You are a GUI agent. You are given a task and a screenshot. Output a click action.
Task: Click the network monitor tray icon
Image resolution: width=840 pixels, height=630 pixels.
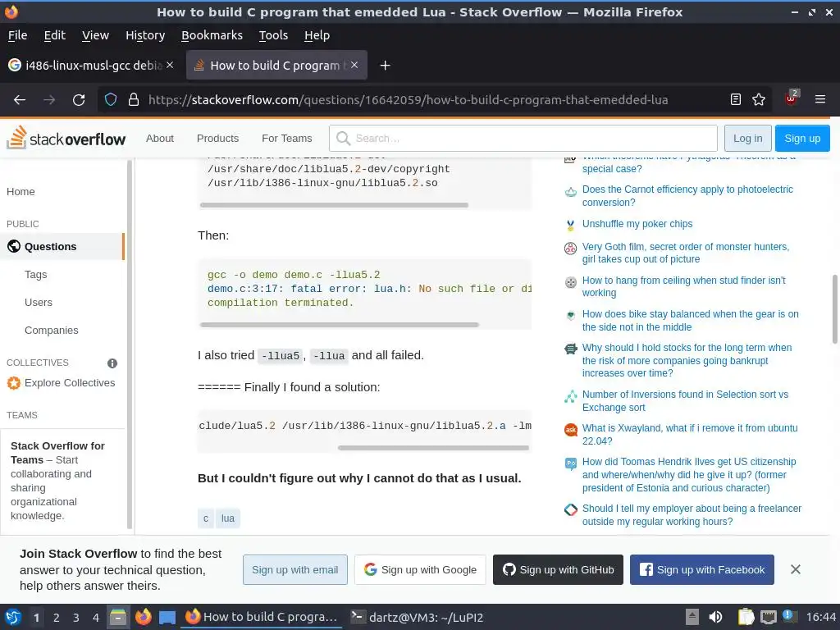click(768, 617)
